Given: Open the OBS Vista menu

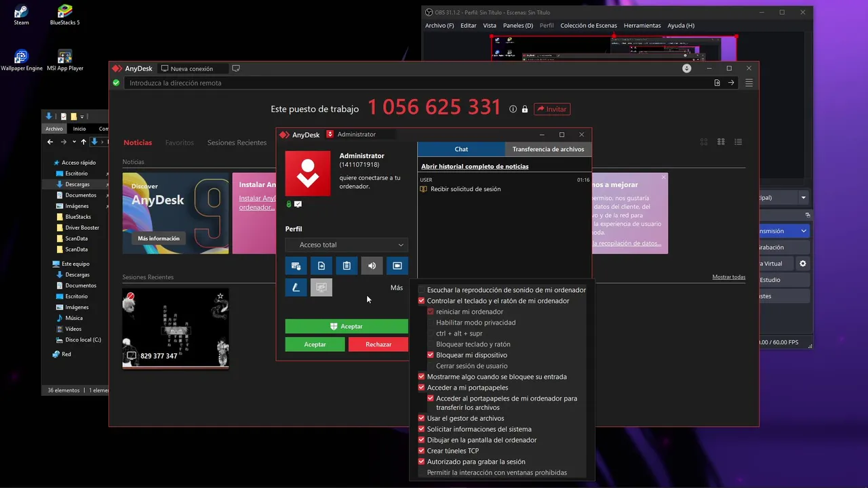Looking at the screenshot, I should pos(490,26).
